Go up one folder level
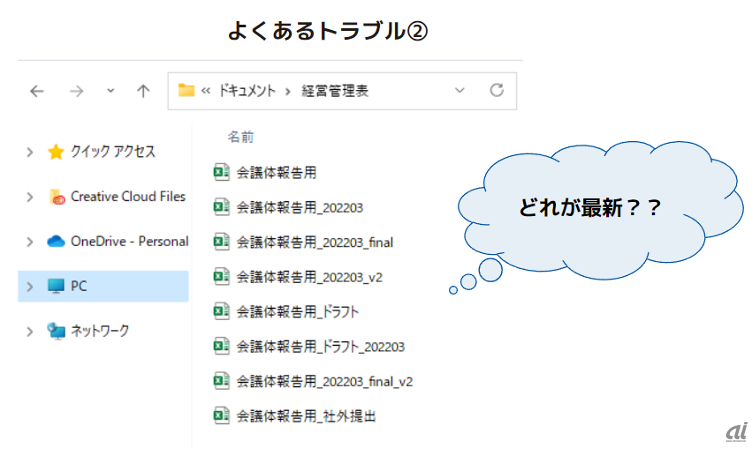This screenshot has height=450, width=755. coord(143,91)
